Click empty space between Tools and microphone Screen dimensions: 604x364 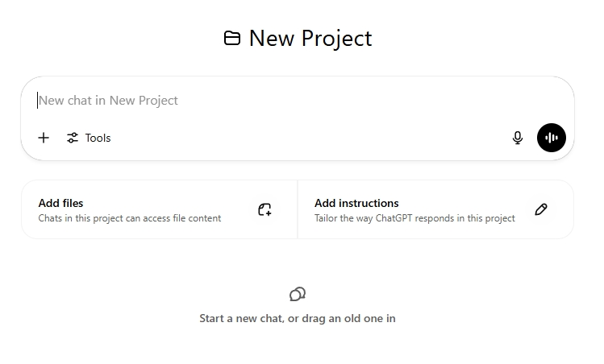(x=306, y=138)
